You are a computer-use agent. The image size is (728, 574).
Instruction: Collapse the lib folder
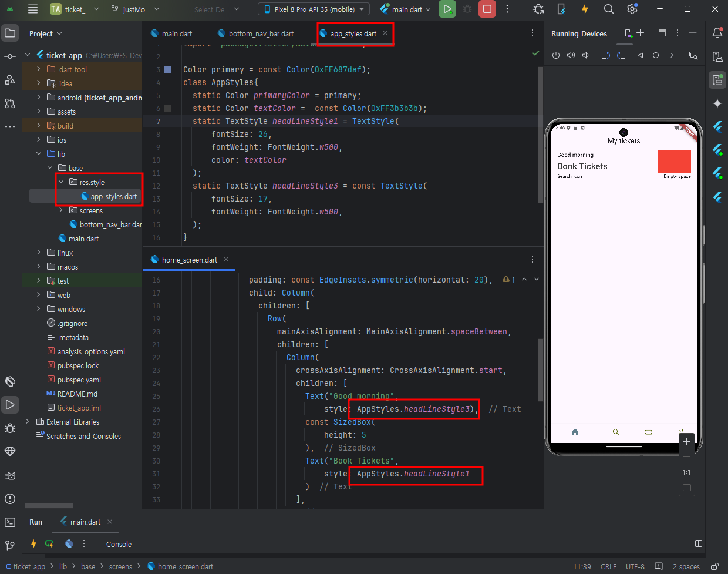pyautogui.click(x=38, y=154)
